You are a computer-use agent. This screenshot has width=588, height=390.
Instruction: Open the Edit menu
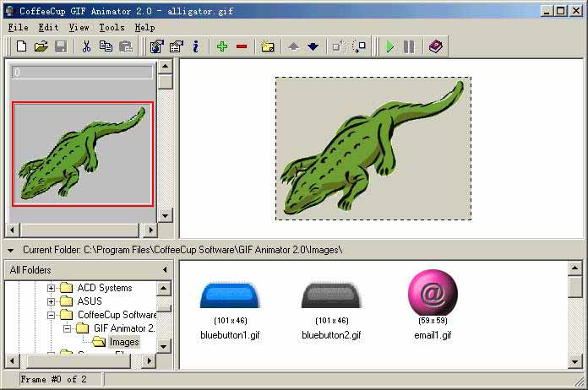[48, 27]
